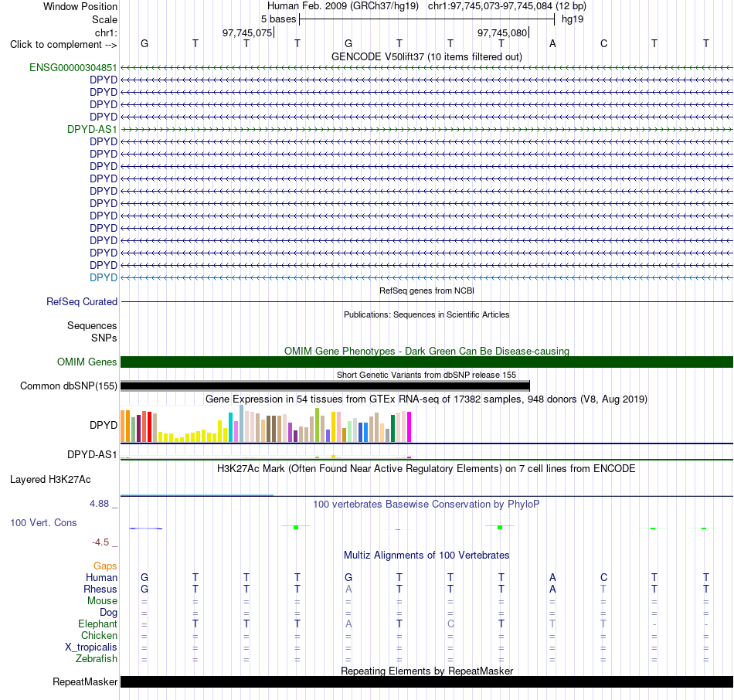Click the 4.88 PhyloP upper limit
Image resolution: width=734 pixels, height=700 pixels.
point(99,504)
